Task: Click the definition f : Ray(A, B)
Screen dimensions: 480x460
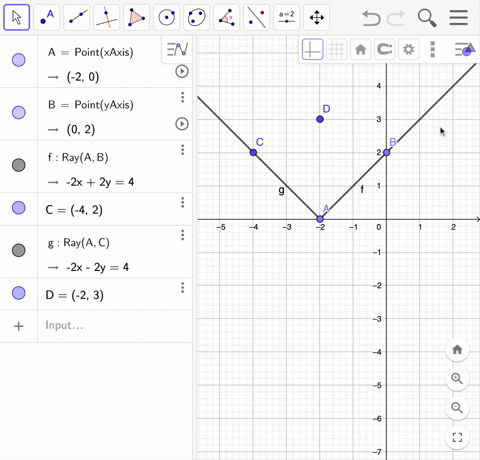Action: [78, 157]
